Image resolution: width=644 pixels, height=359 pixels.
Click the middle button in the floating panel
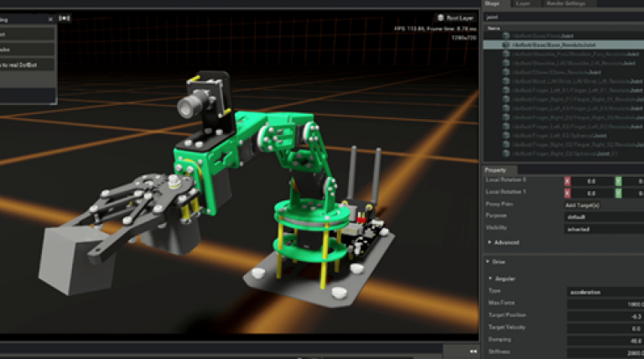pyautogui.click(x=27, y=49)
